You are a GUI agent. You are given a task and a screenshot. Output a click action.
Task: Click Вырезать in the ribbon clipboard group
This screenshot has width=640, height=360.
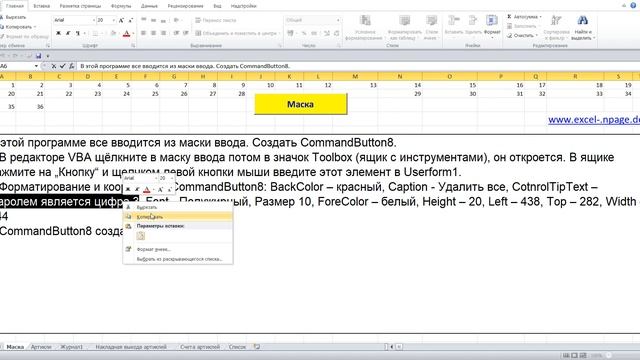[13, 18]
